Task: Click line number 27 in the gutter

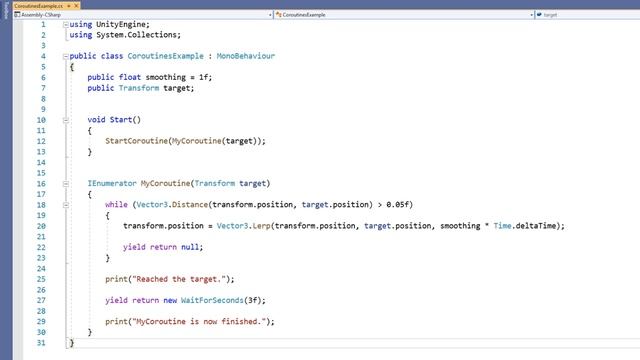Action: [x=41, y=300]
